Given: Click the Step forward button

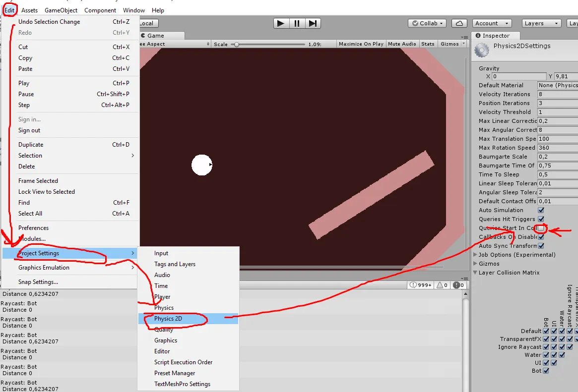Looking at the screenshot, I should (x=313, y=24).
